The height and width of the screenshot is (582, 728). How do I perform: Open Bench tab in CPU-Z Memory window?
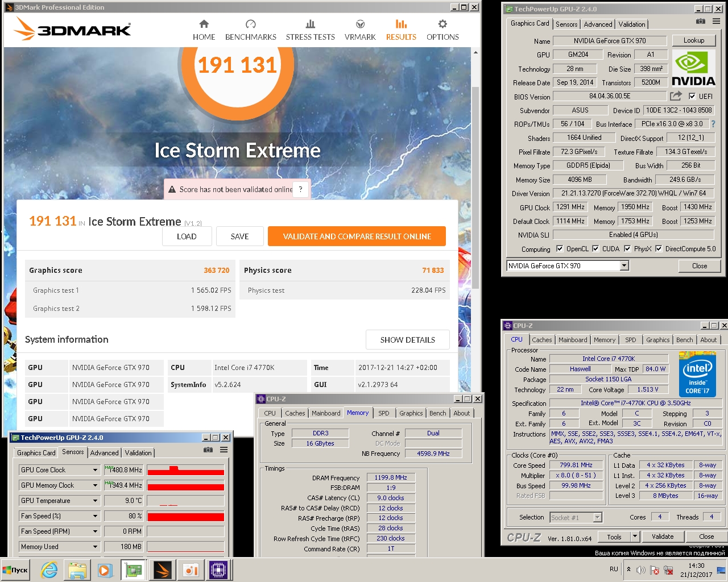point(437,413)
